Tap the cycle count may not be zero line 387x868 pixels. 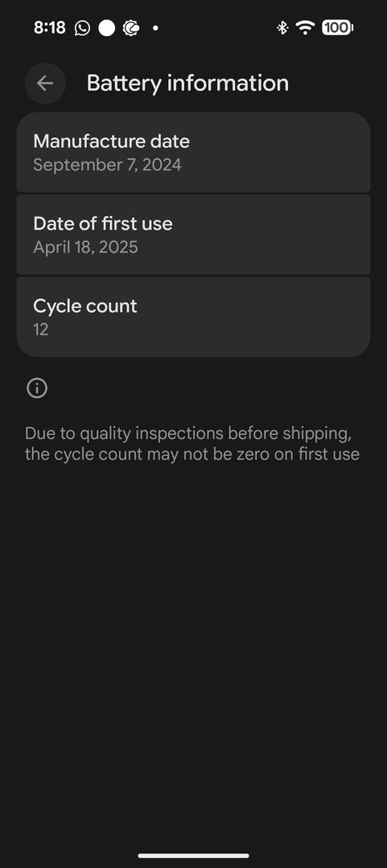(192, 454)
